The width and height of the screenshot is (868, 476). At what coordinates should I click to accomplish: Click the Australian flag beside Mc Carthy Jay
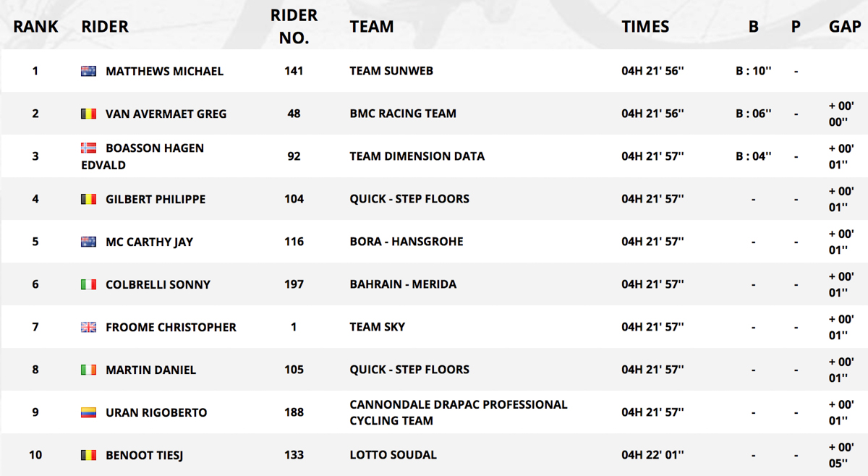pyautogui.click(x=88, y=242)
